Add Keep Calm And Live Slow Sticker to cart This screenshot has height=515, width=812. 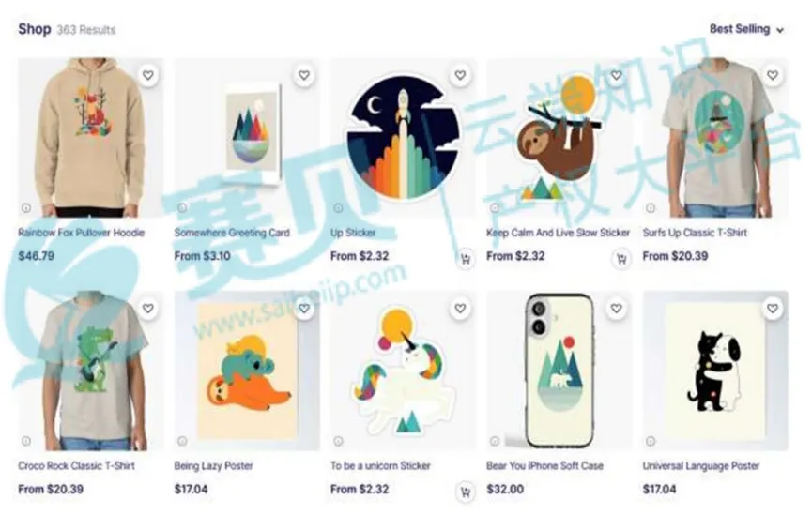(x=620, y=259)
